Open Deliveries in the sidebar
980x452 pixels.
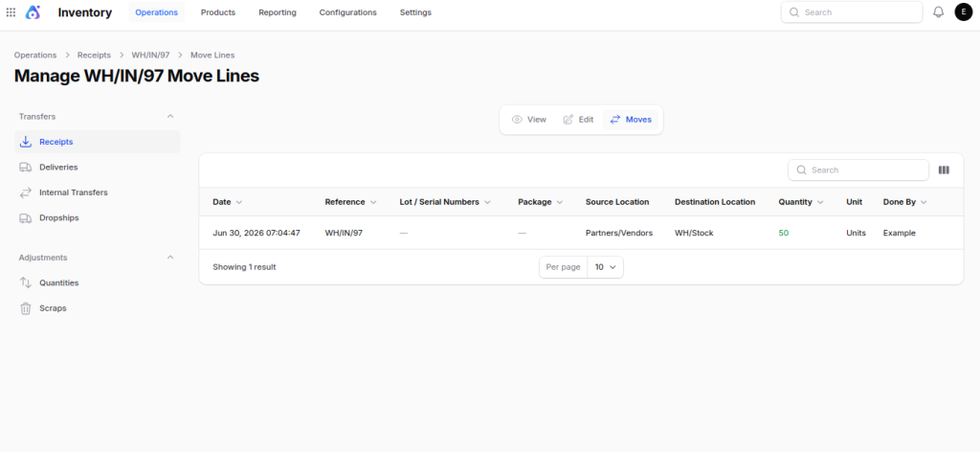[98, 168]
